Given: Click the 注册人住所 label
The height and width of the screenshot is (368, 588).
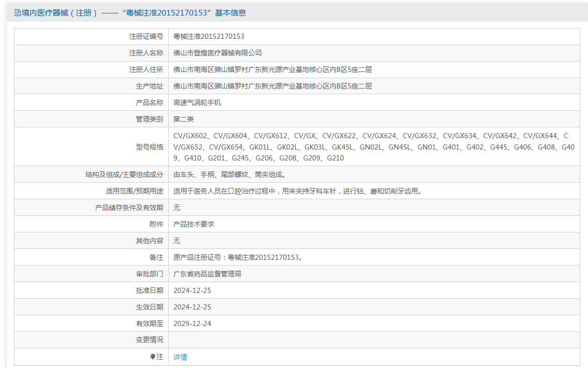Looking at the screenshot, I should (146, 69).
